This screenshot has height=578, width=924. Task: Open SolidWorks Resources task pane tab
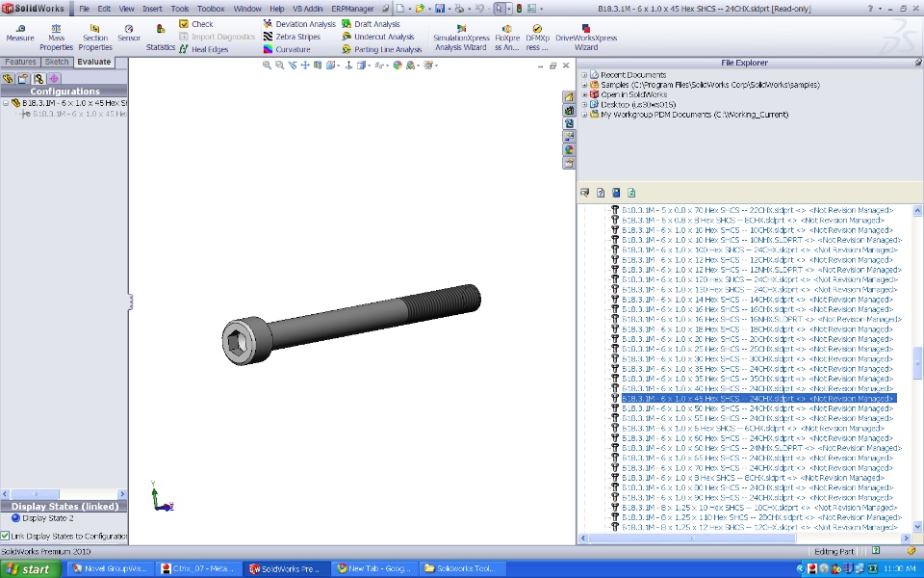(x=569, y=97)
